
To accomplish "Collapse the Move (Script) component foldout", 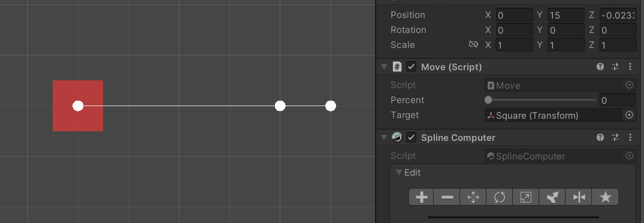I will coord(384,67).
